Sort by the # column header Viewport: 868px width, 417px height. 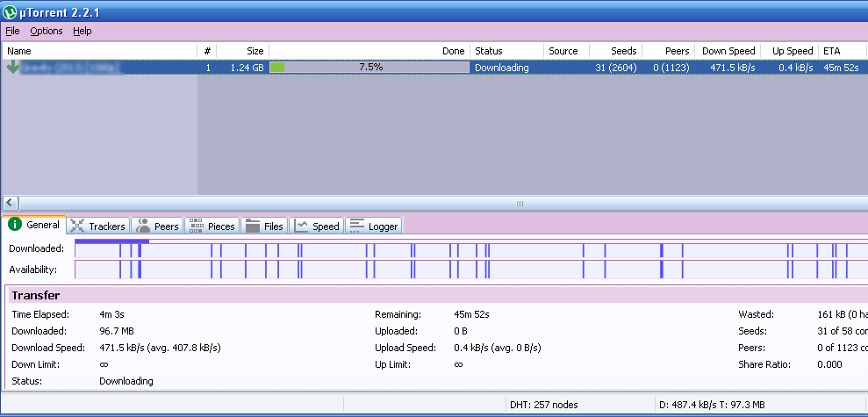(x=207, y=51)
